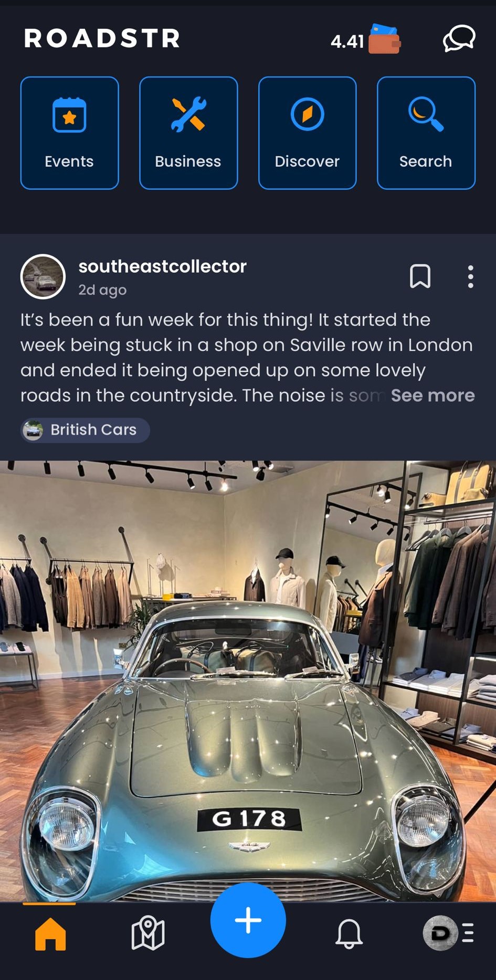
Task: Open southeastcollector username link
Action: 162,266
